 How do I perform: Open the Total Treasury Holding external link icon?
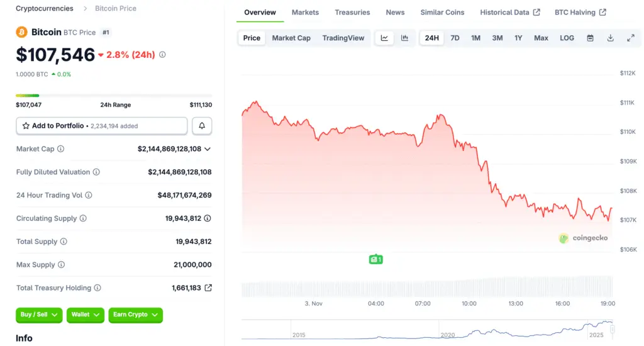pos(208,288)
